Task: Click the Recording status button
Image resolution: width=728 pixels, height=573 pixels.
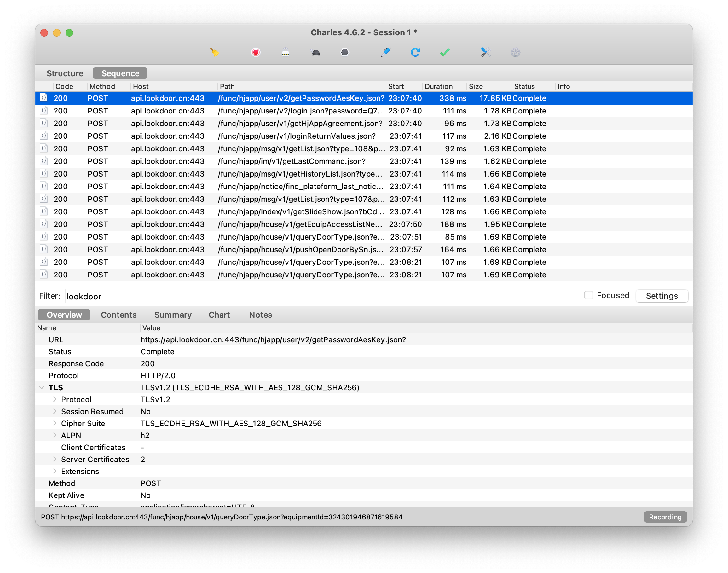Action: (x=665, y=517)
